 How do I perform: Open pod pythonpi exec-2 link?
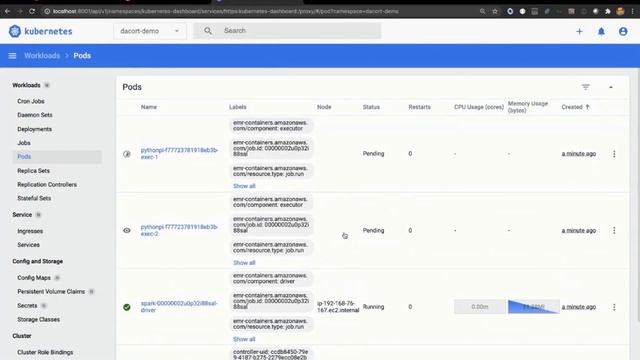coord(179,230)
